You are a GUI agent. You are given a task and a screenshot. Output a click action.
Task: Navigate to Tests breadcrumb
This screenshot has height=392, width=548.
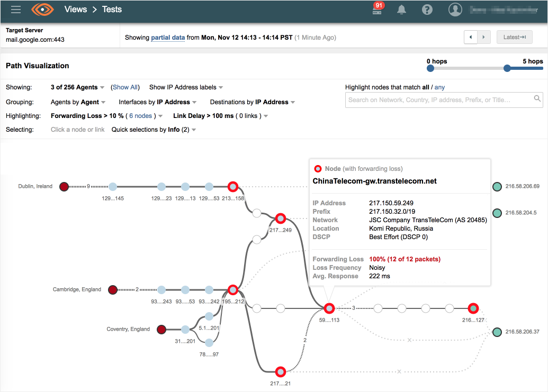click(112, 10)
